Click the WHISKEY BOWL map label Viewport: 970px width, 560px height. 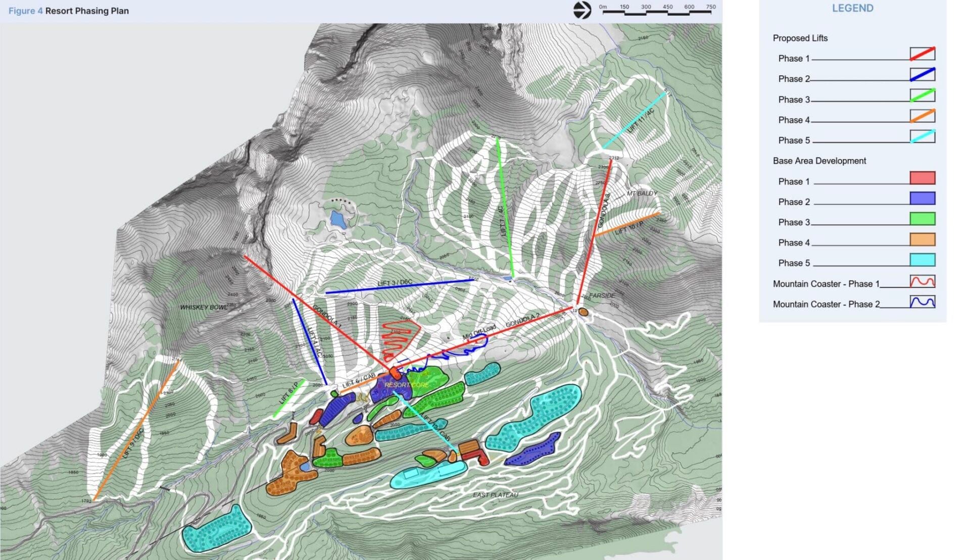[204, 307]
